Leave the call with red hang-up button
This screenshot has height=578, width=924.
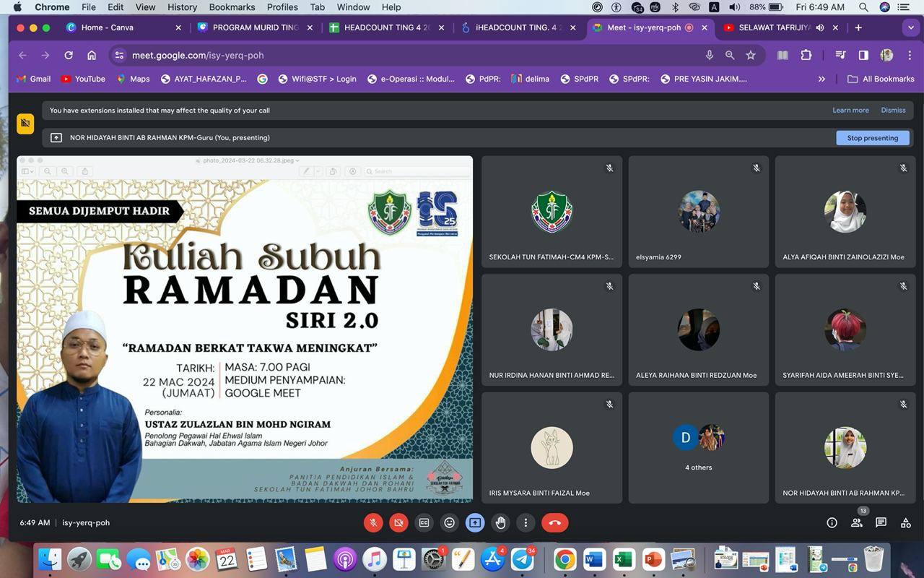coord(554,522)
